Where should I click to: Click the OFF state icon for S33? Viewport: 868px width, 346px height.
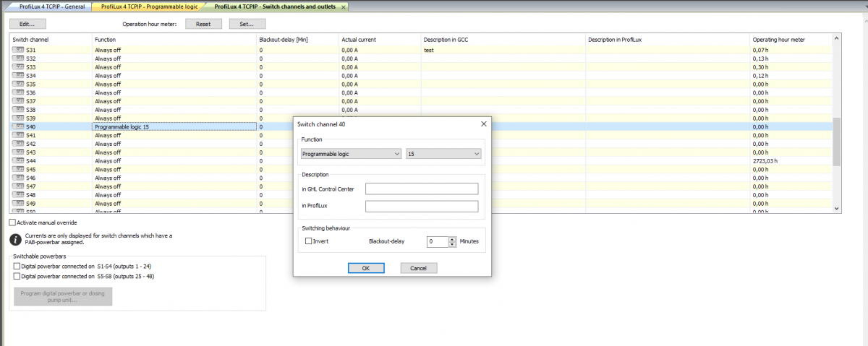[x=18, y=67]
